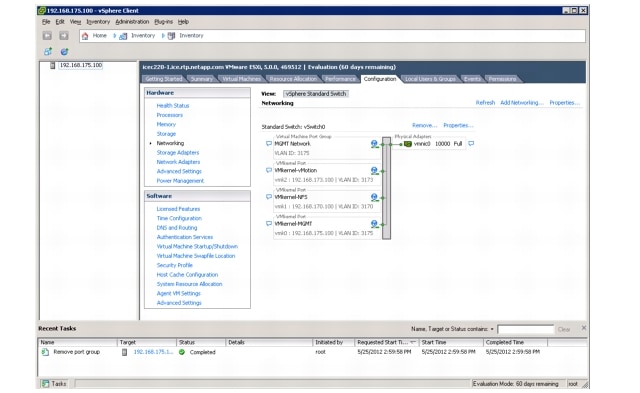
Task: Open Licensed Features under Software
Action: [178, 209]
